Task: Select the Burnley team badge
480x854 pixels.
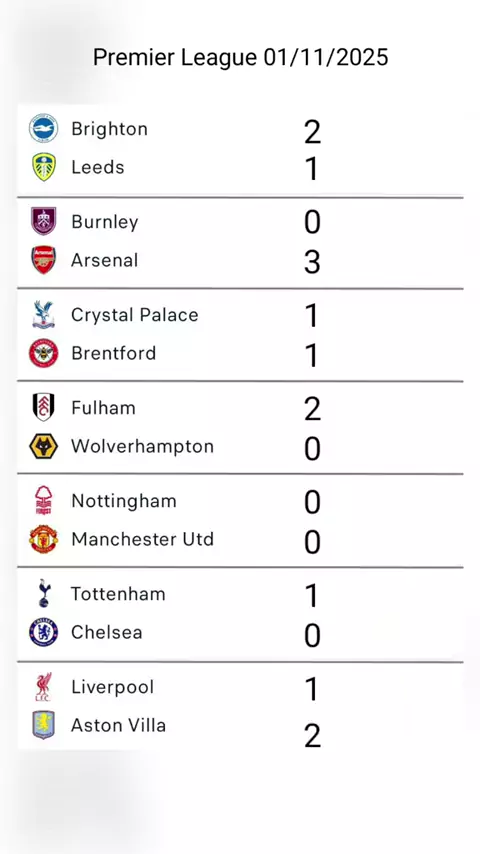Action: pyautogui.click(x=44, y=221)
